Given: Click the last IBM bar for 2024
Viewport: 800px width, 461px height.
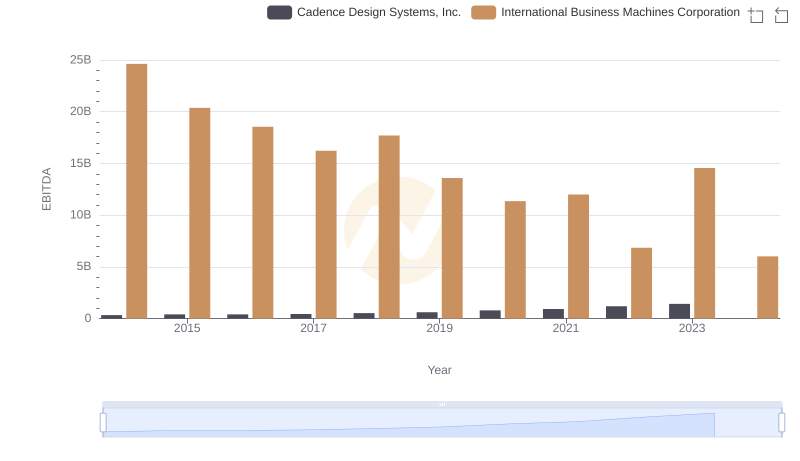Looking at the screenshot, I should click(x=768, y=288).
